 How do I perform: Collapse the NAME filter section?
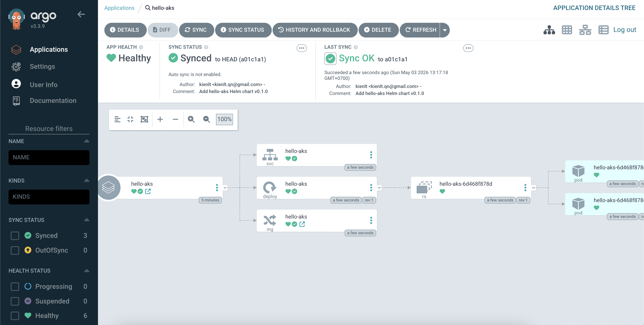[x=86, y=141]
